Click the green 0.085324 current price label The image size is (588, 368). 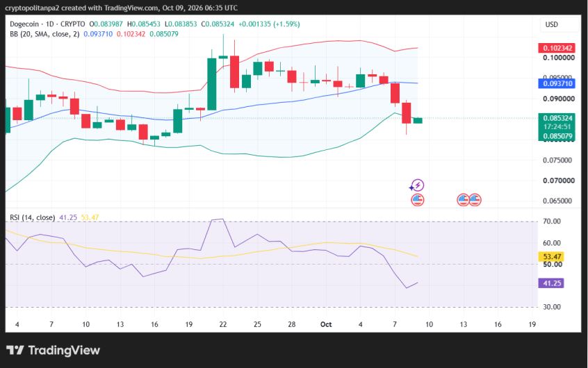[557, 118]
